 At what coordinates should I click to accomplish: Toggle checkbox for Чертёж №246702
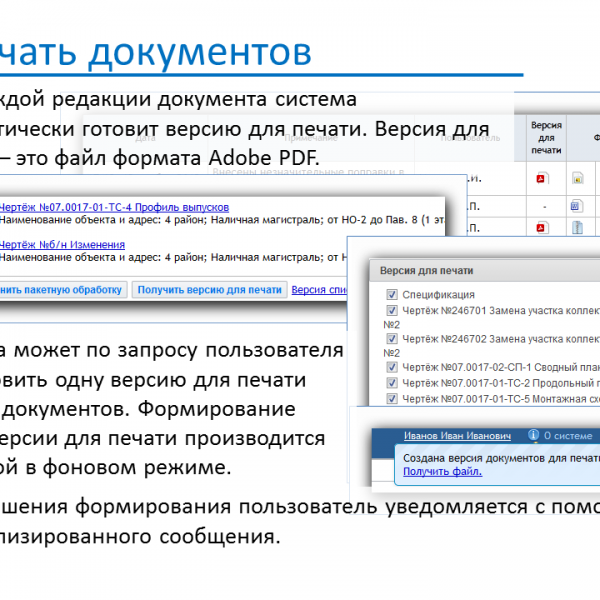pos(392,339)
